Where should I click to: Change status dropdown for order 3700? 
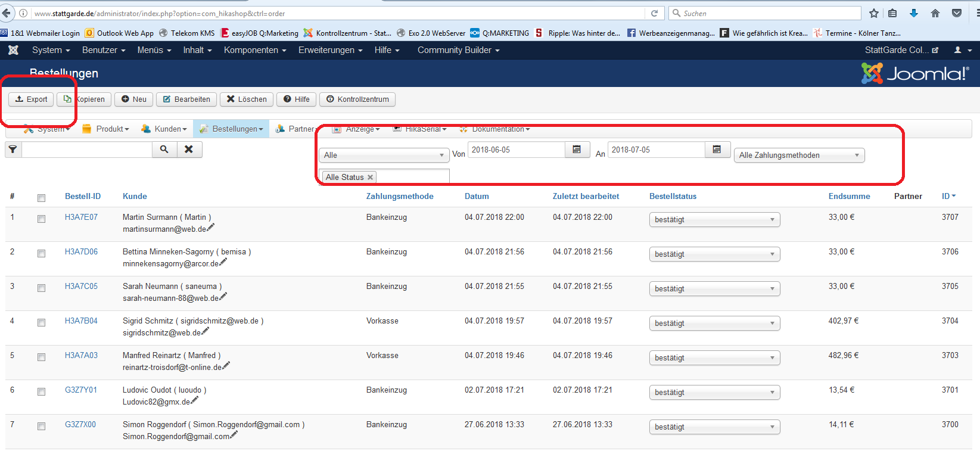[x=714, y=427]
